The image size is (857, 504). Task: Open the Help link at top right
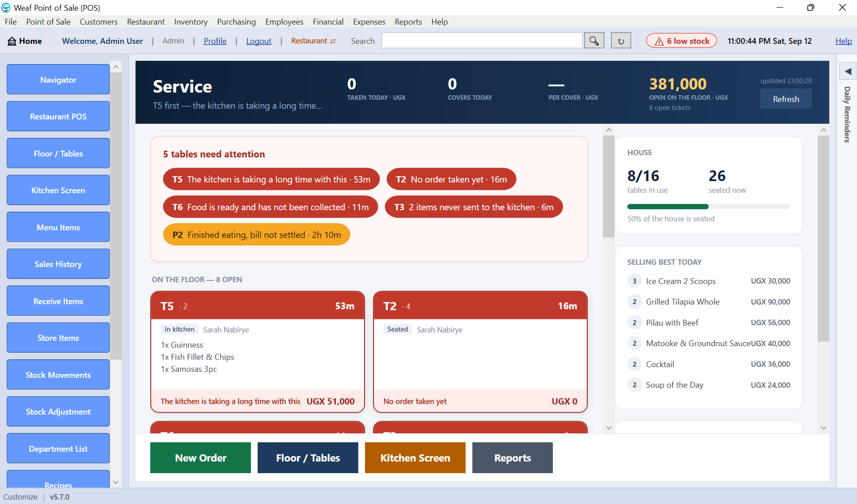pyautogui.click(x=843, y=41)
